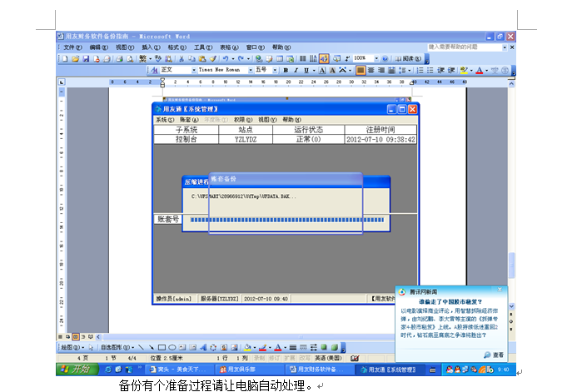Viewport: 582px width, 392px height.
Task: Open Styles and Formatting pane icon
Action: click(x=155, y=70)
